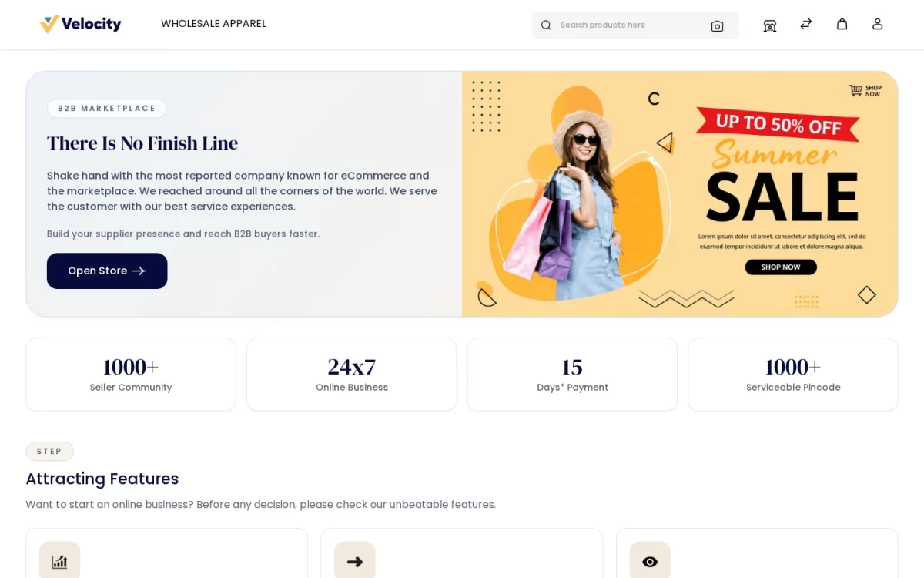Click the There Is No Finish Line heading
The height and width of the screenshot is (578, 924).
[142, 143]
